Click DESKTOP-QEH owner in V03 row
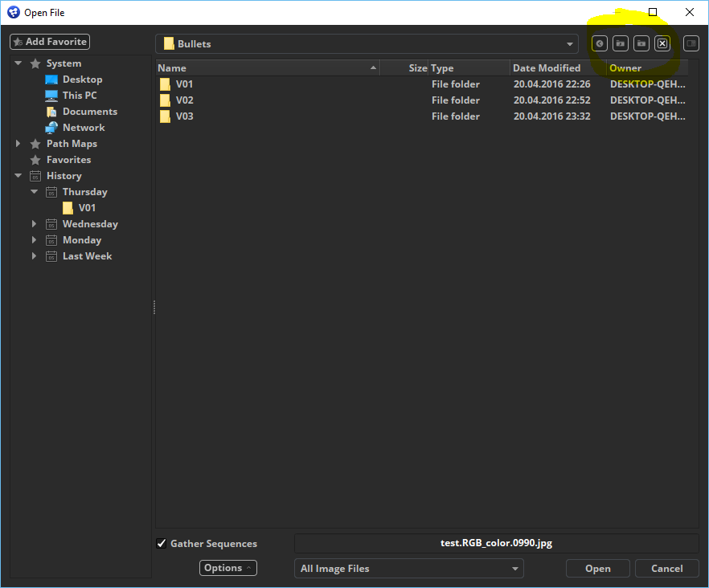 click(x=648, y=116)
